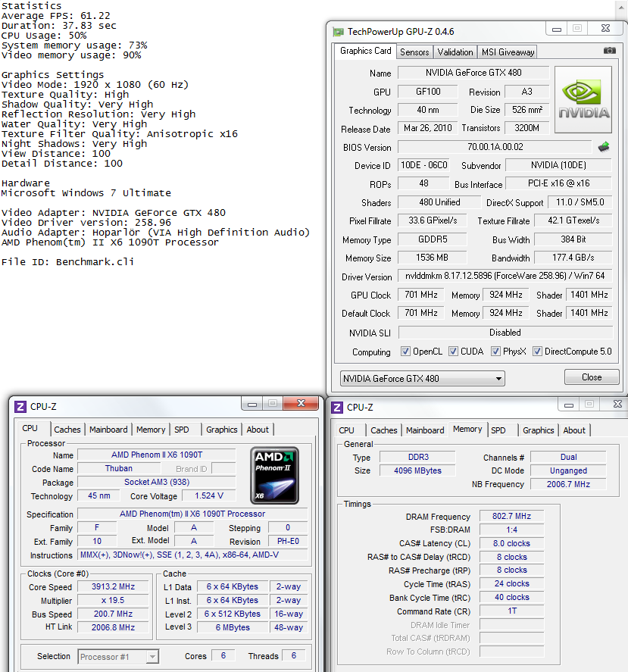Click the Level 3 cache value 6 MBytes

tap(233, 627)
